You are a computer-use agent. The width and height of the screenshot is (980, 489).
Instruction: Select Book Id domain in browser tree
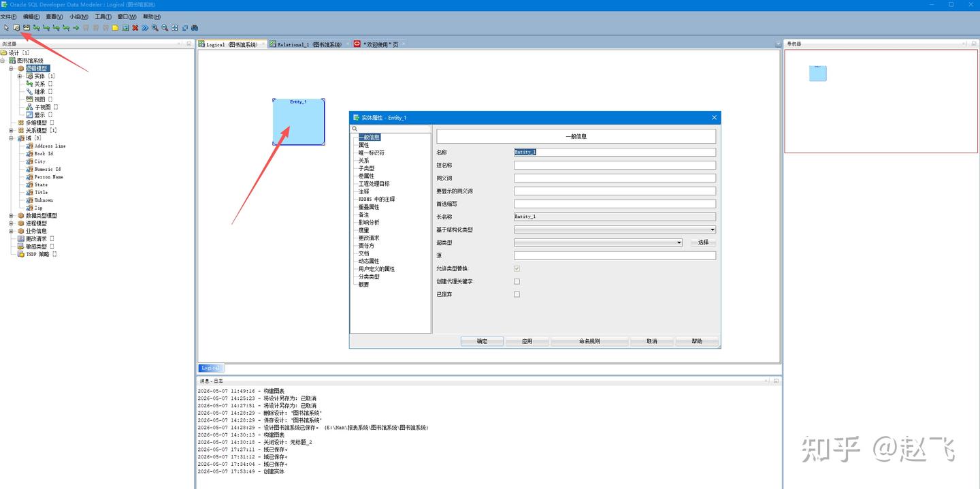44,153
